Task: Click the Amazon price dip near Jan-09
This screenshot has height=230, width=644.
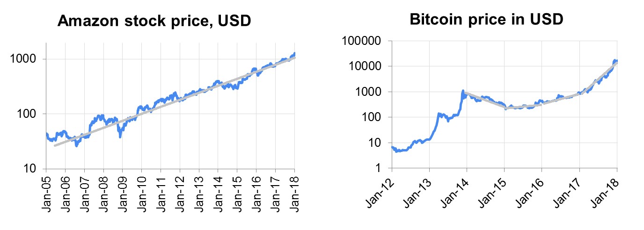Action: (120, 137)
